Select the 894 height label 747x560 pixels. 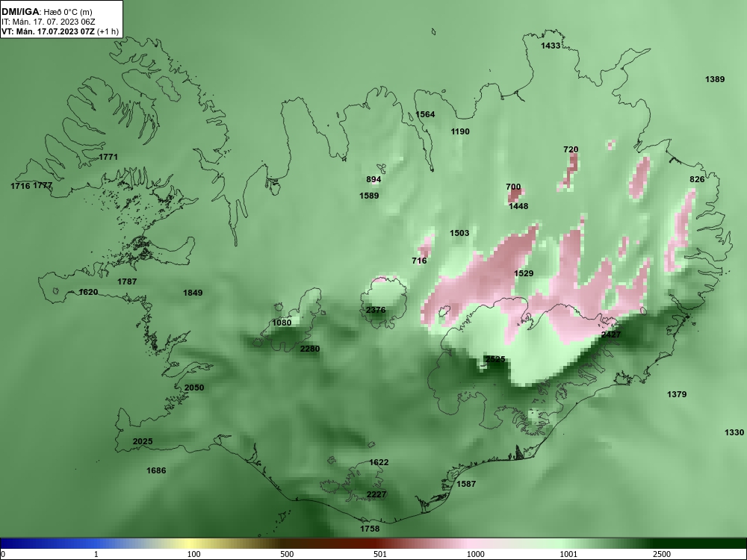pos(373,179)
